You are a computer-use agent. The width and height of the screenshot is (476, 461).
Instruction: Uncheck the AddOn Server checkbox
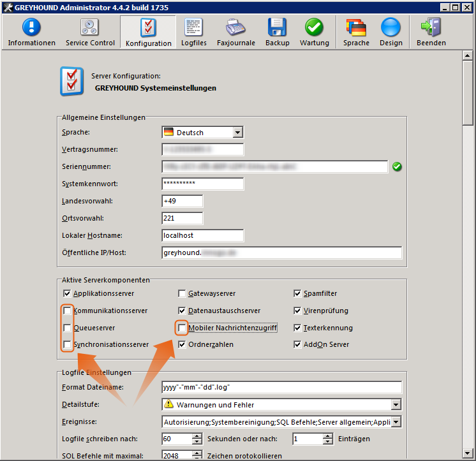click(x=297, y=344)
